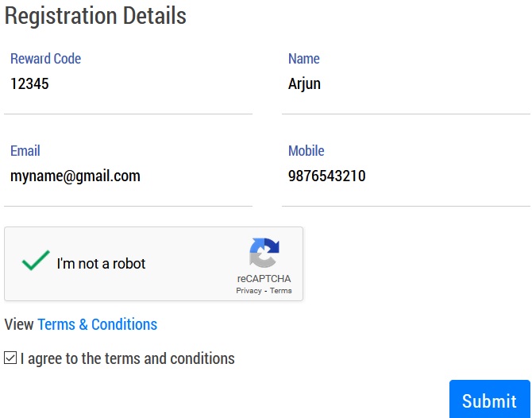
Task: Click the Registration Details heading
Action: [95, 15]
